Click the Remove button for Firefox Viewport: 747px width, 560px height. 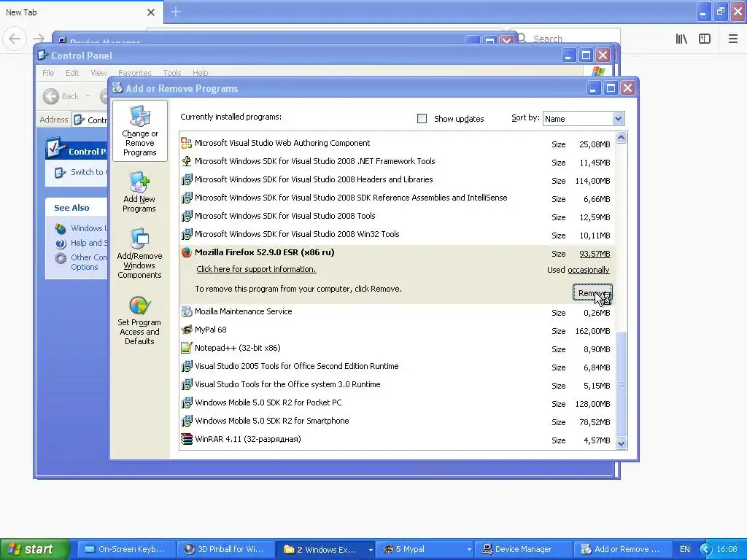pos(592,293)
